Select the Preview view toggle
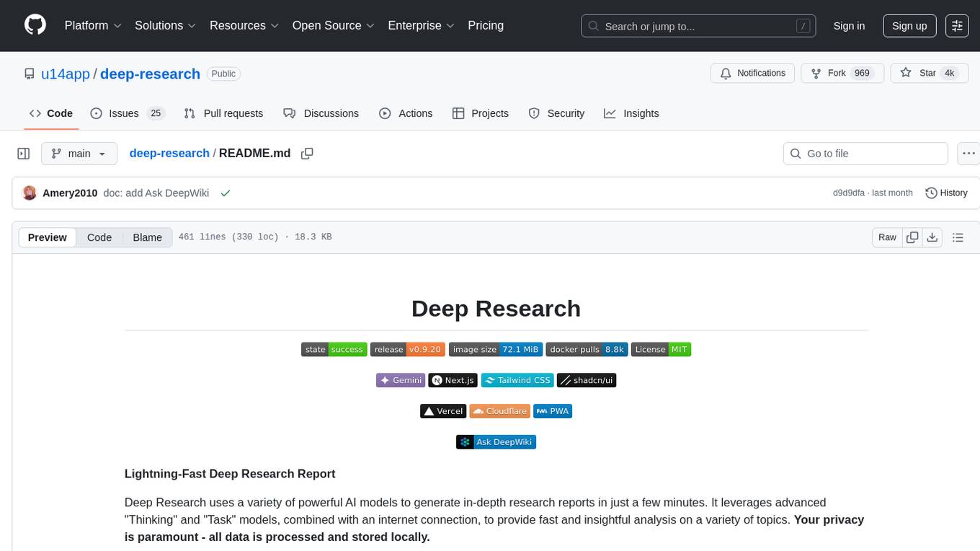Viewport: 980px width, 551px height. point(48,237)
